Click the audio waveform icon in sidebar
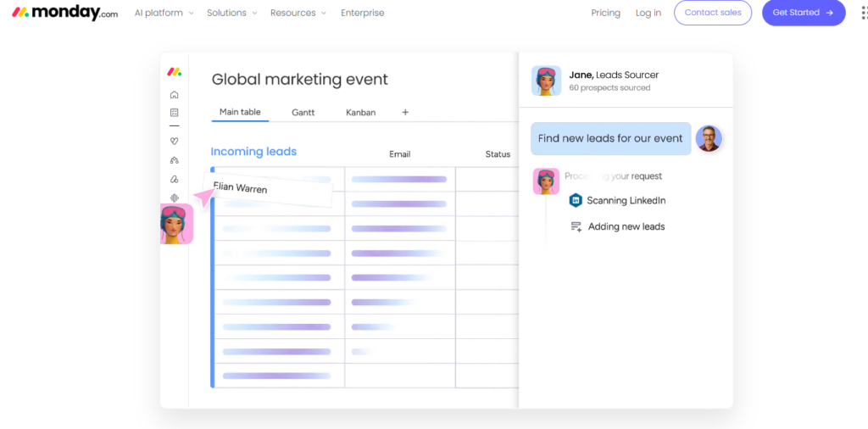Image resolution: width=868 pixels, height=429 pixels. pyautogui.click(x=175, y=198)
